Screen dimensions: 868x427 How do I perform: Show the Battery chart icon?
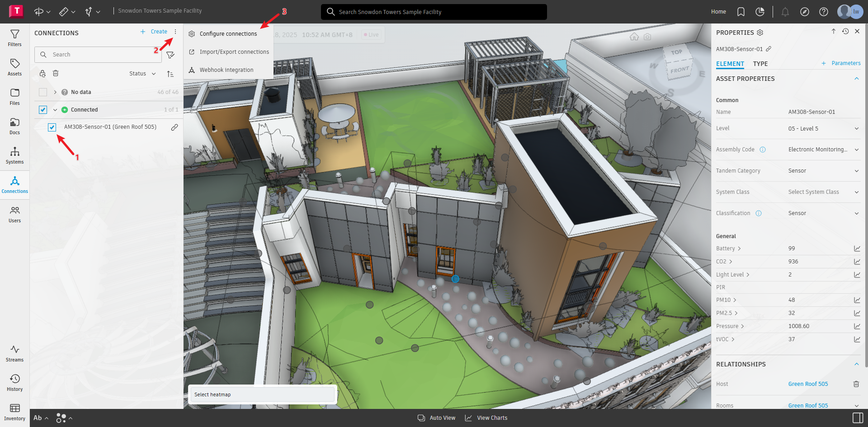857,249
